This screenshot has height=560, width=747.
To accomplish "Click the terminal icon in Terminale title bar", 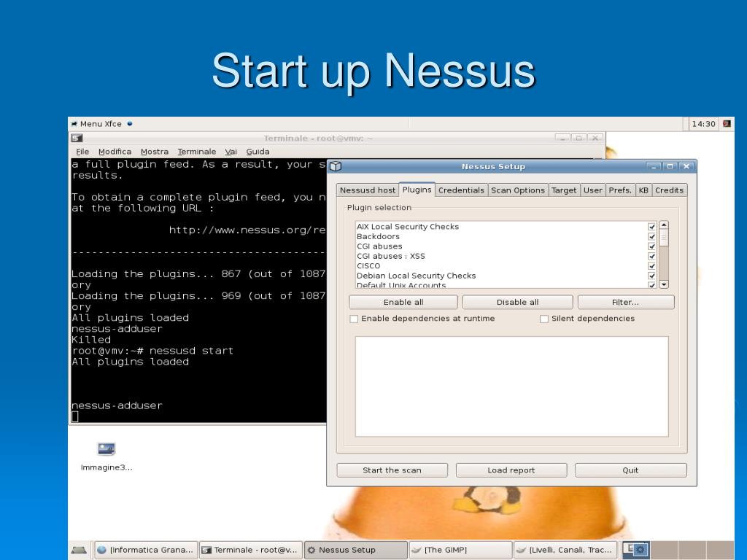I will 77,138.
